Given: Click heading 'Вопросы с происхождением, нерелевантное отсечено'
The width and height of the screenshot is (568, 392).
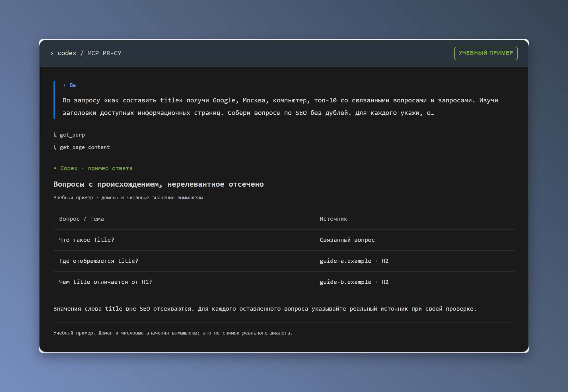Looking at the screenshot, I should tap(159, 184).
